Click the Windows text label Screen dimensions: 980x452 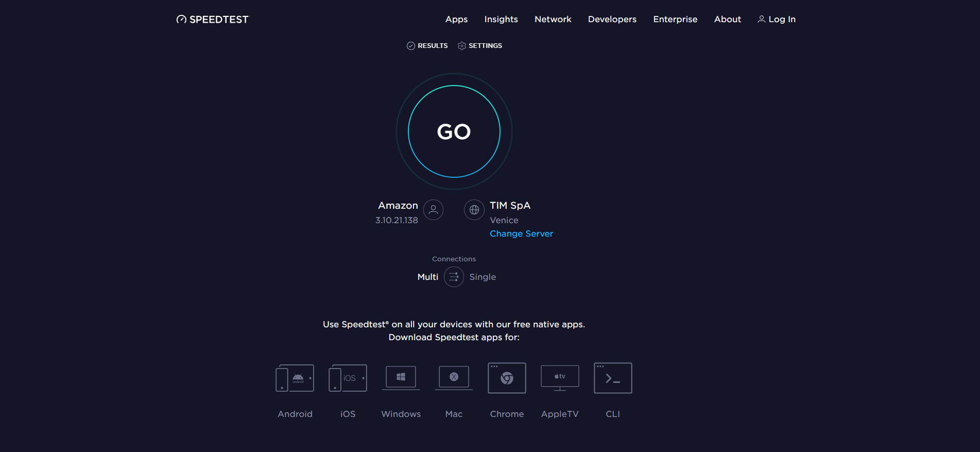[401, 414]
